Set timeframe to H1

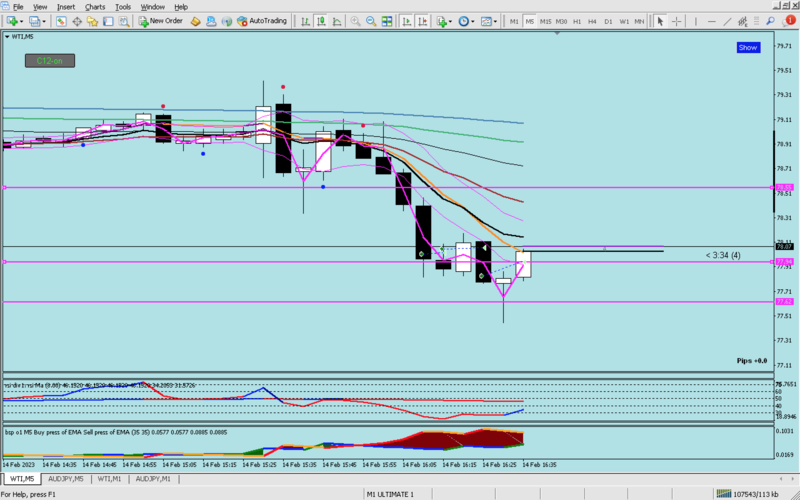click(x=577, y=21)
